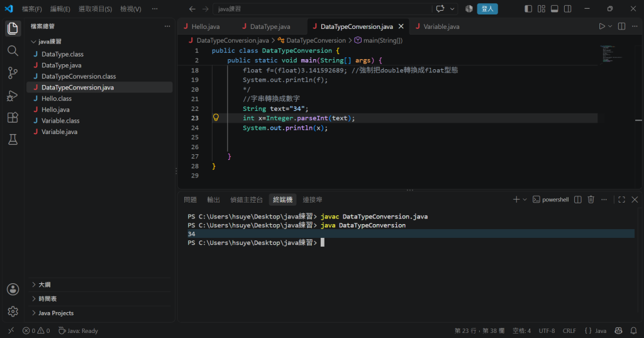Click the lightbulb code action on line 23
644x338 pixels.
tap(216, 118)
